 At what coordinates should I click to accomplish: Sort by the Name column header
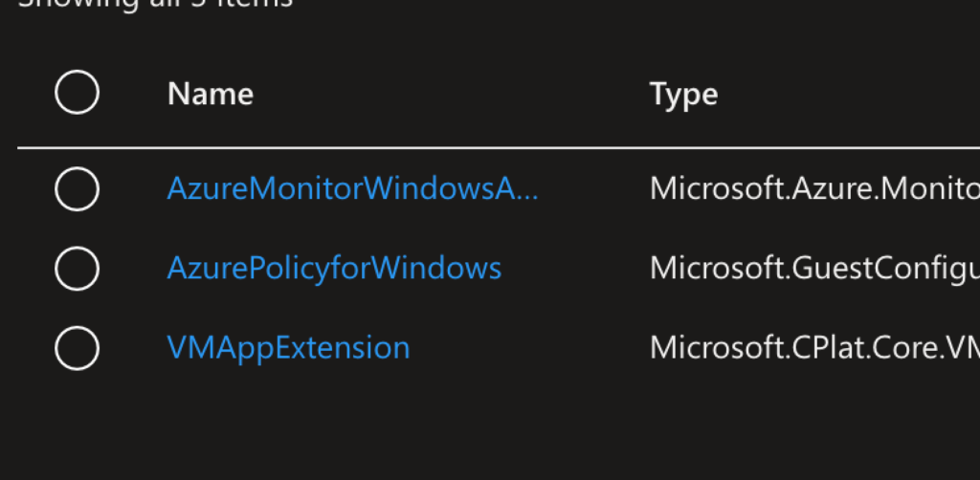211,94
